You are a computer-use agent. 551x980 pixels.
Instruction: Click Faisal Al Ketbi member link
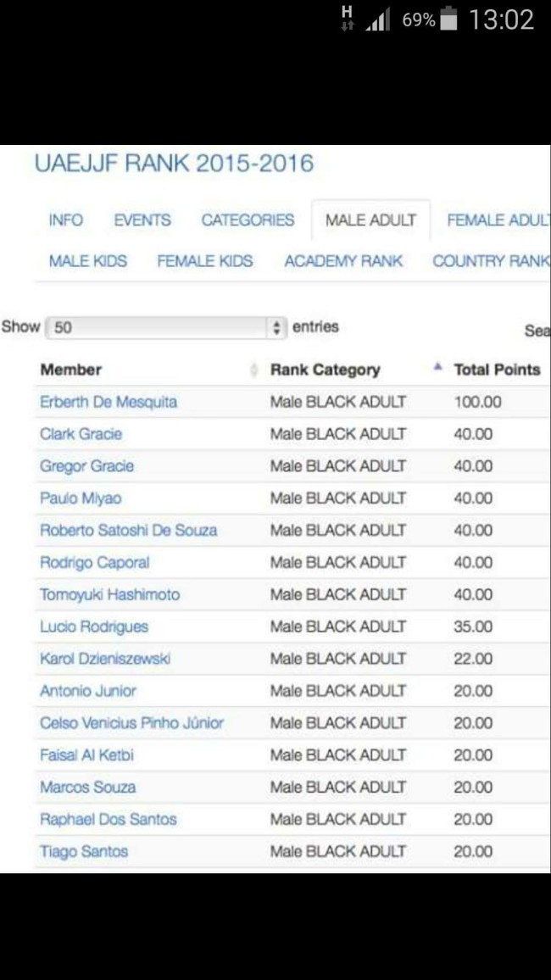(x=86, y=755)
